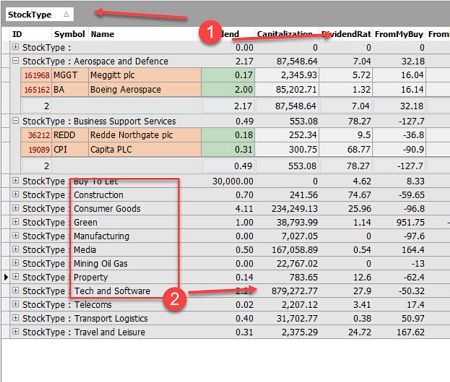Click Consumer Goods capitalization 234,249.13
Screen dimensions: 450x382
click(x=295, y=209)
